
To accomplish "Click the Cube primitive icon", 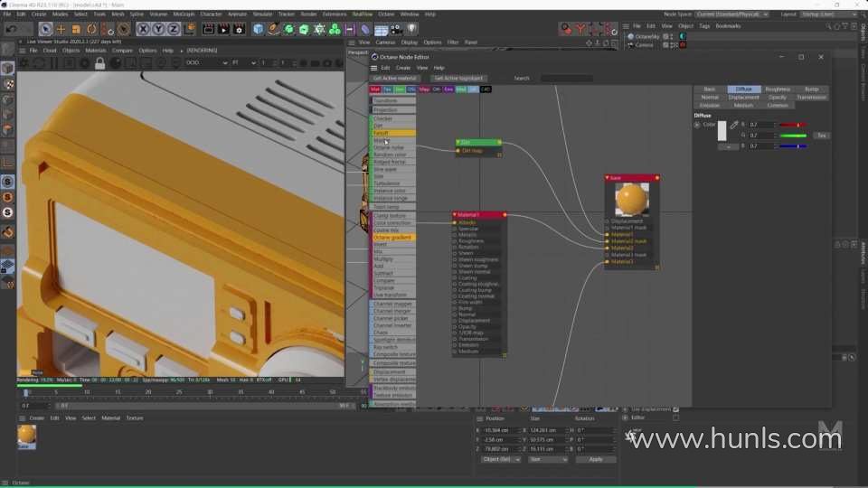I will (259, 29).
